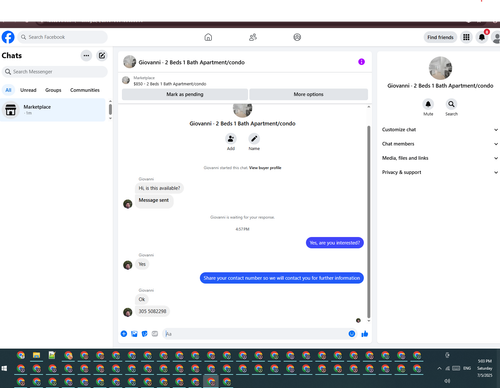The image size is (500, 388).
Task: Choose a GIF in the composer
Action: pos(155,334)
